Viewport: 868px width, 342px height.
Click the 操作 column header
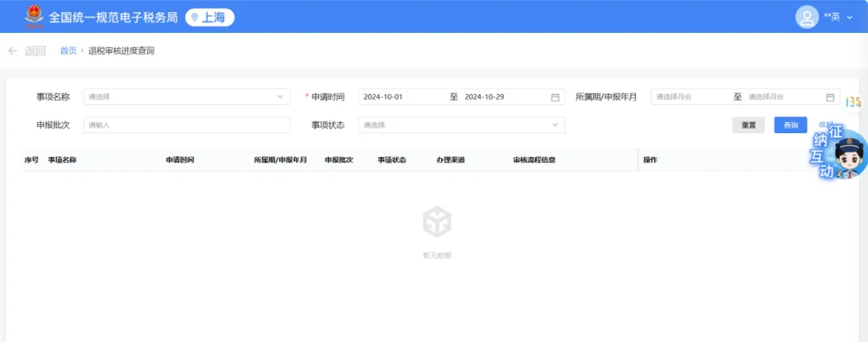click(650, 160)
